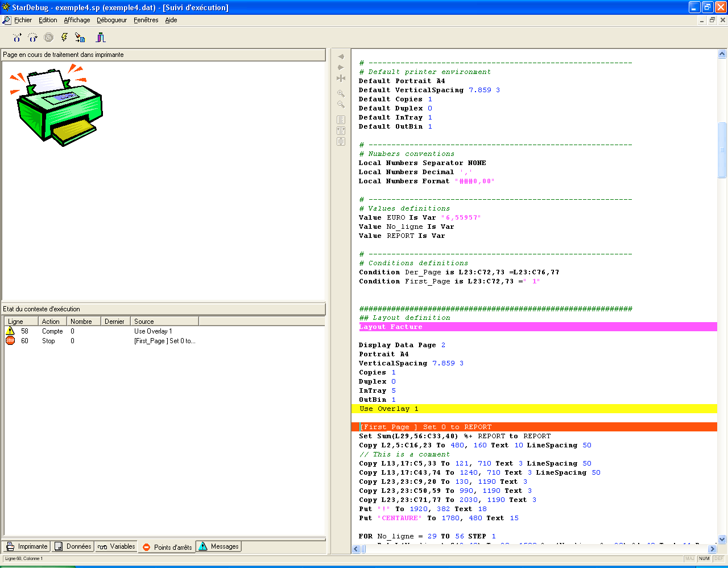The height and width of the screenshot is (568, 728).
Task: Select the highlighted Layout Facture code line
Action: click(x=391, y=327)
